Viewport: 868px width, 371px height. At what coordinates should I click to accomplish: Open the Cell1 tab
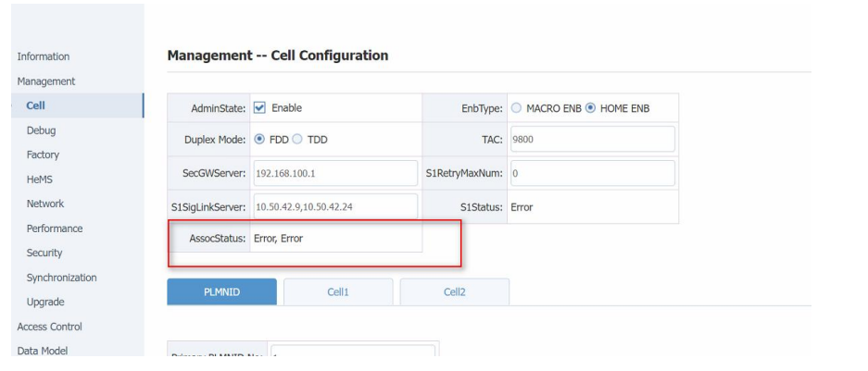[338, 291]
